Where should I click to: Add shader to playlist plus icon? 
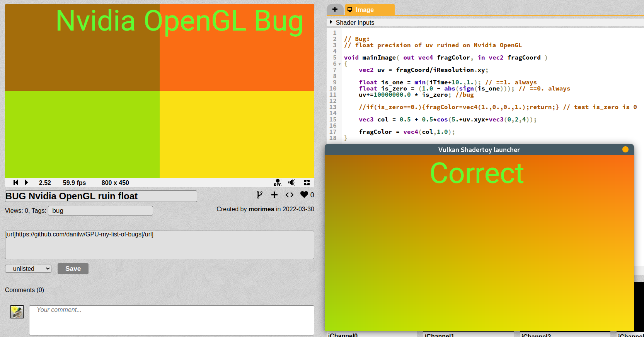pyautogui.click(x=274, y=195)
